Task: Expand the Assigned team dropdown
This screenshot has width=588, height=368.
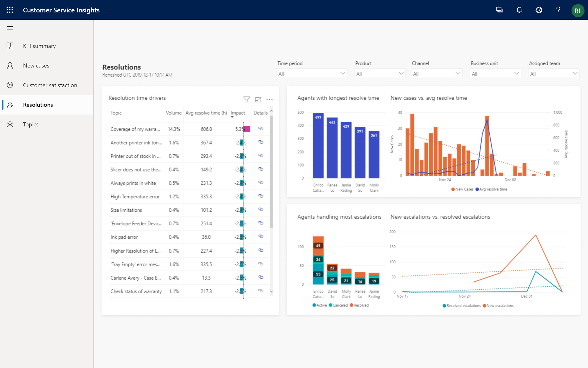Action: point(554,74)
